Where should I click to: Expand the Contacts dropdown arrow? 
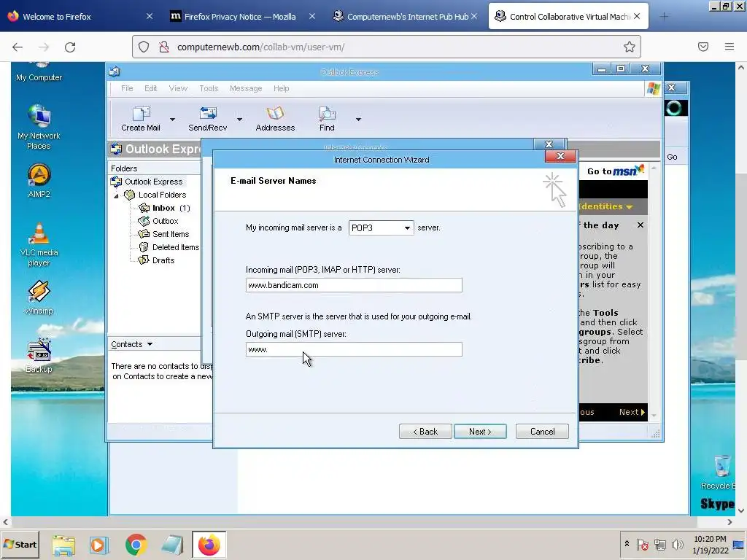150,344
